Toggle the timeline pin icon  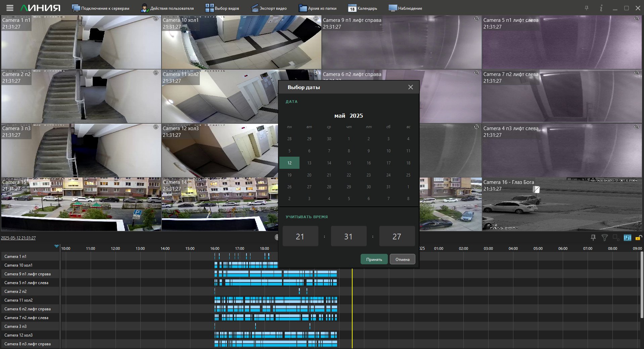593,238
